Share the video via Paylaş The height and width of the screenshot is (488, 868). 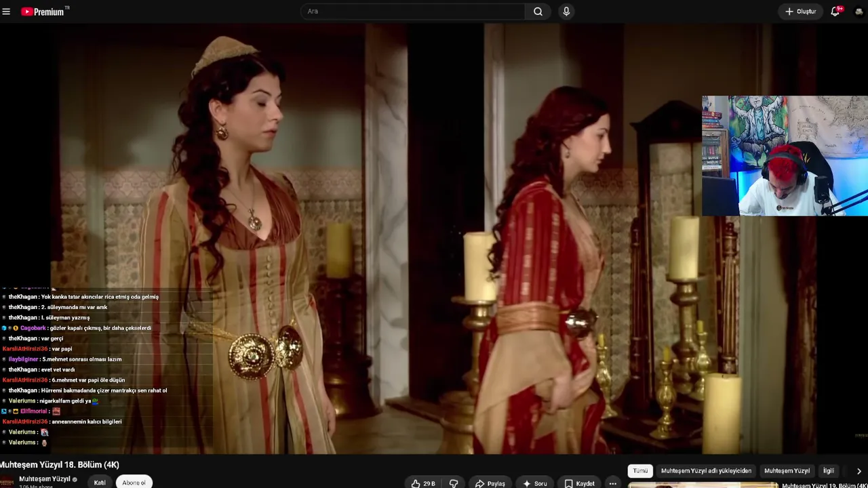(x=490, y=483)
